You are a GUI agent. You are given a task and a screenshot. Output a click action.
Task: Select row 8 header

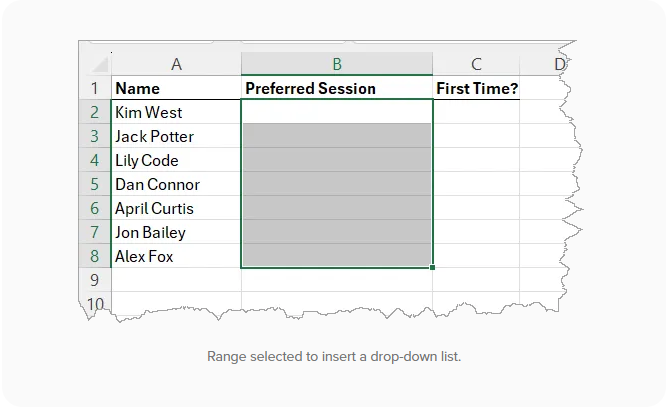95,257
